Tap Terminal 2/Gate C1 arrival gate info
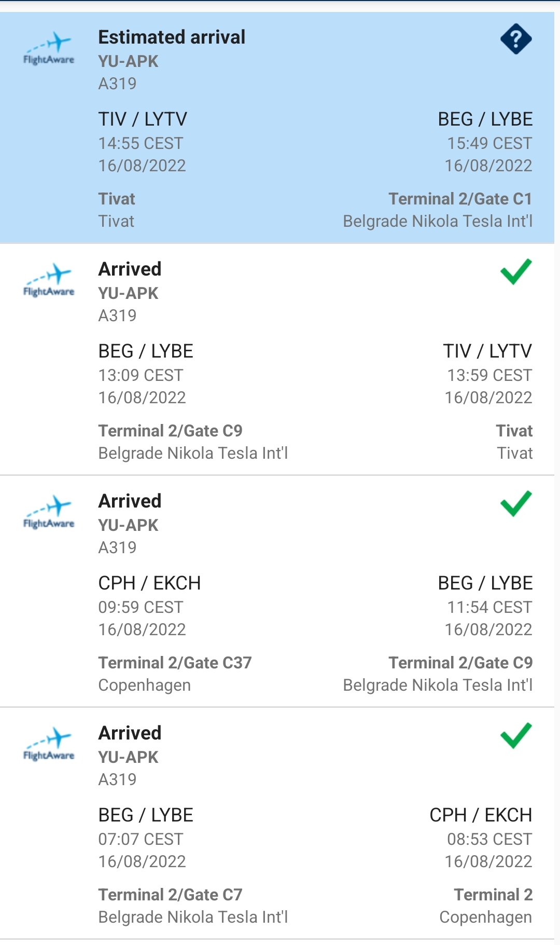Screen dimensions: 560x945 [x=460, y=199]
